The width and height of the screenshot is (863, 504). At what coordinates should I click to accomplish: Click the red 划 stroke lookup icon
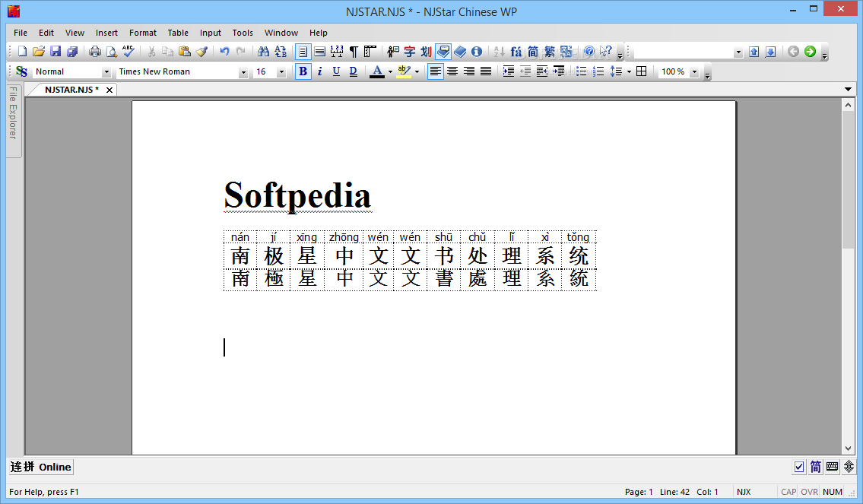(x=426, y=52)
